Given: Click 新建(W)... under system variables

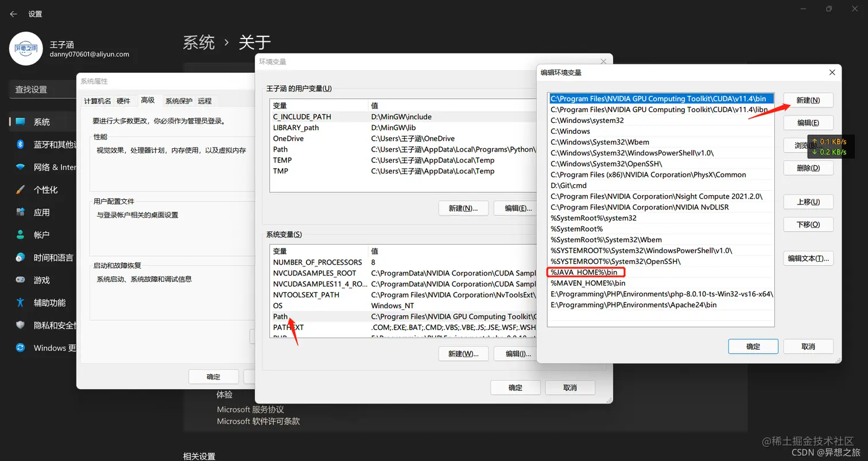Looking at the screenshot, I should coord(463,354).
